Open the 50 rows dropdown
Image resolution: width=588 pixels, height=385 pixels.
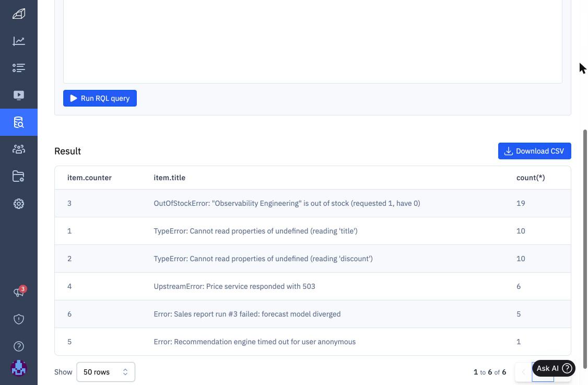[x=106, y=372]
